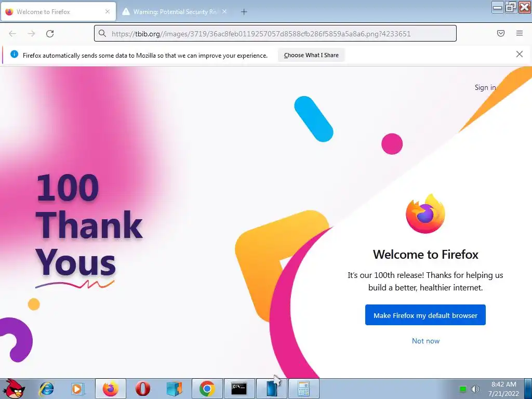Viewport: 532px width, 399px height.
Task: Click the 100th release description text
Action: (425, 281)
